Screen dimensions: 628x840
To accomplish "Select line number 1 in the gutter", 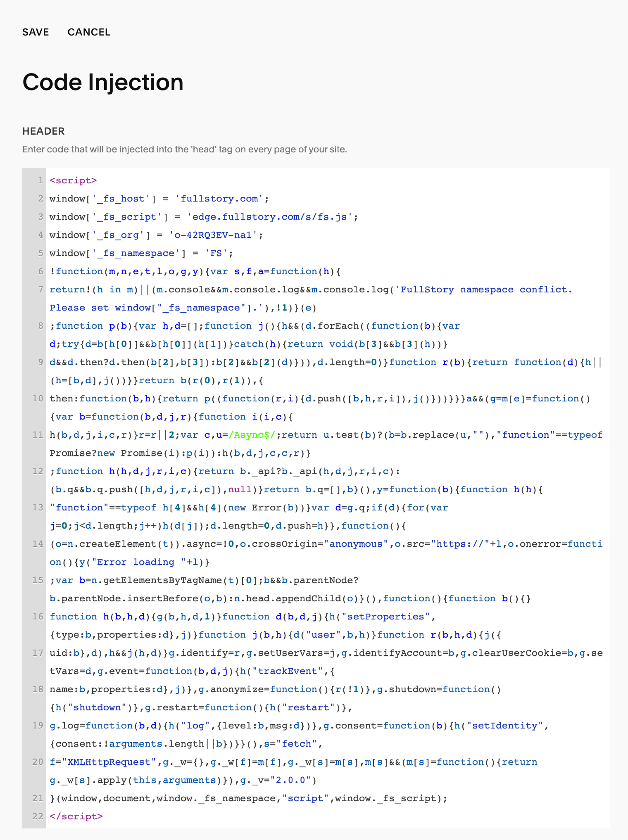I will coord(40,180).
